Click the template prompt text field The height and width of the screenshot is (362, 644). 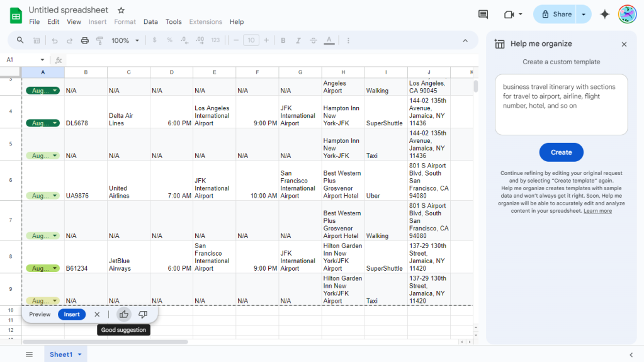pyautogui.click(x=561, y=105)
